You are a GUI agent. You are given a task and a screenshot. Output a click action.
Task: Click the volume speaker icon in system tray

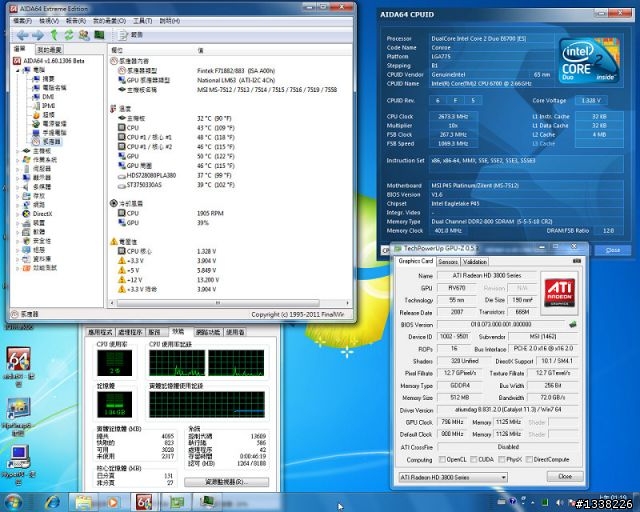(x=560, y=503)
